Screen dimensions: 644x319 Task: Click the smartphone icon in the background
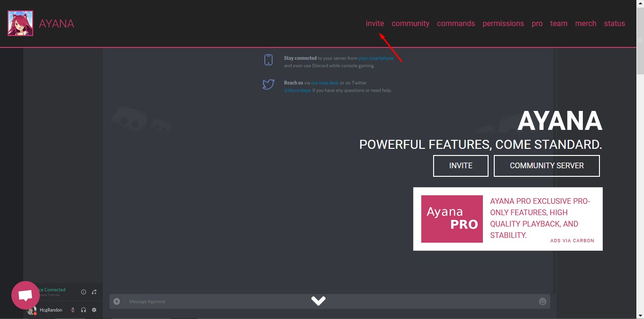coord(268,60)
